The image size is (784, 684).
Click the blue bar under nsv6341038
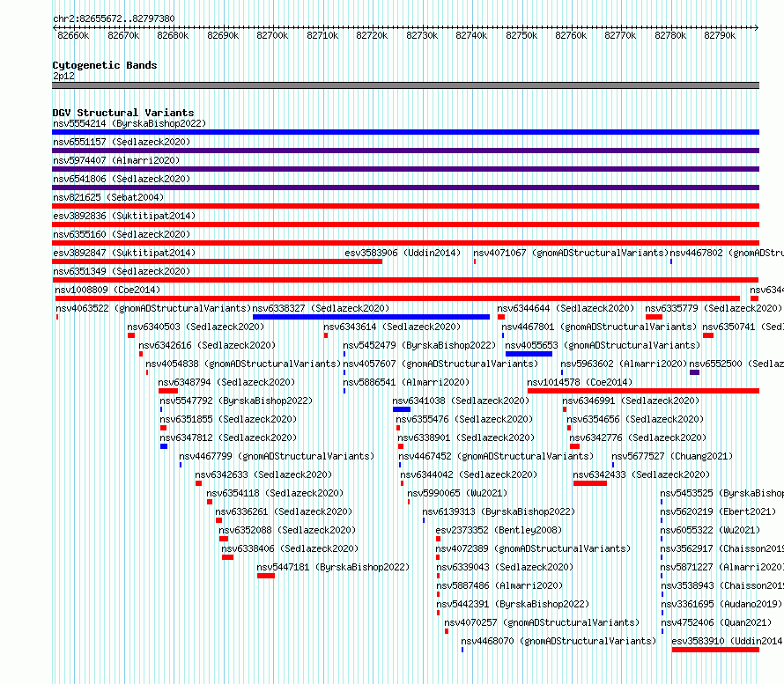pos(402,409)
